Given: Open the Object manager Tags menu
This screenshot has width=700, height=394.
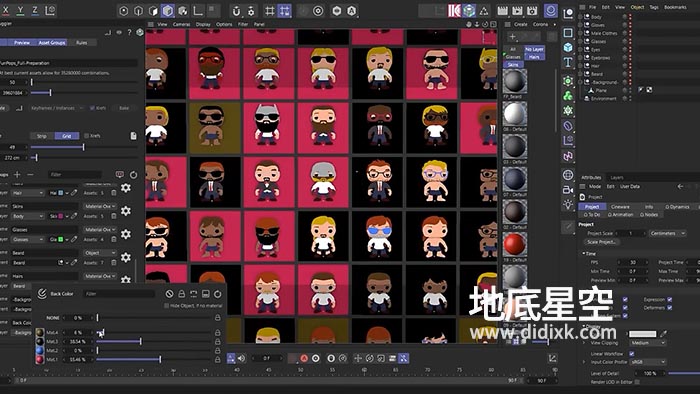Looking at the screenshot, I should coord(654,7).
